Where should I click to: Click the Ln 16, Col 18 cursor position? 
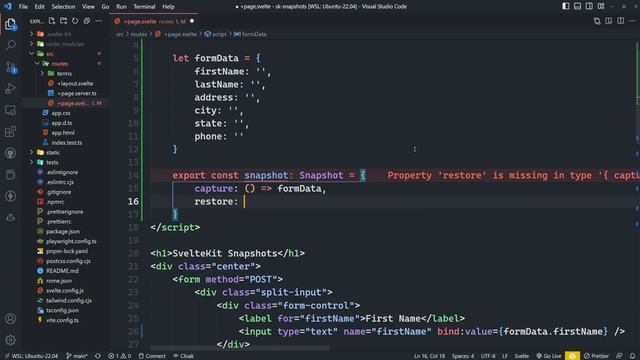click(x=429, y=356)
